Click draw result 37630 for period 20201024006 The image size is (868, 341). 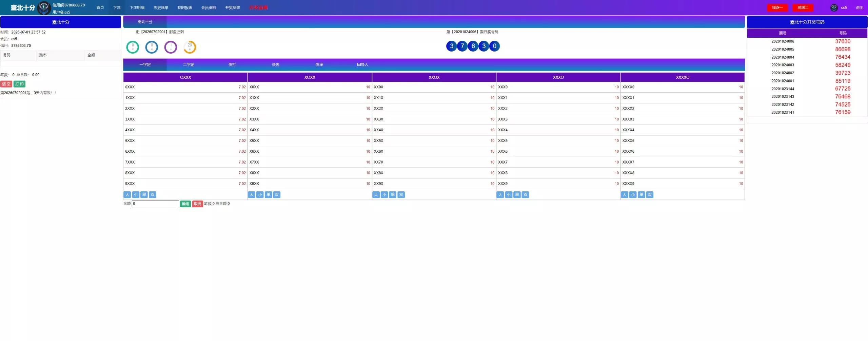tap(843, 41)
